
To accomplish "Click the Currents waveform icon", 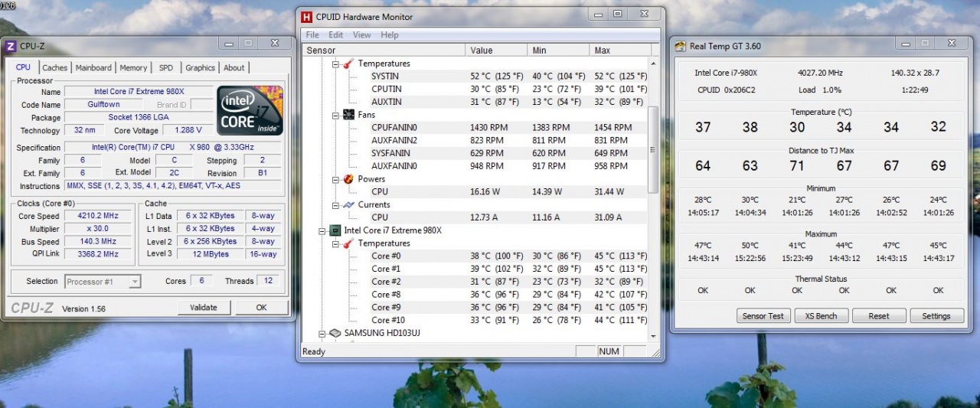I will 348,204.
